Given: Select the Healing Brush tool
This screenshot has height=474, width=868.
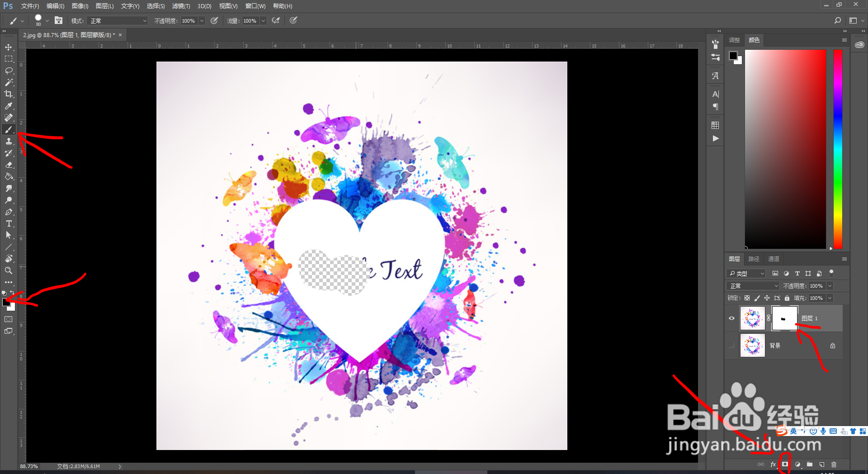Looking at the screenshot, I should (x=9, y=118).
